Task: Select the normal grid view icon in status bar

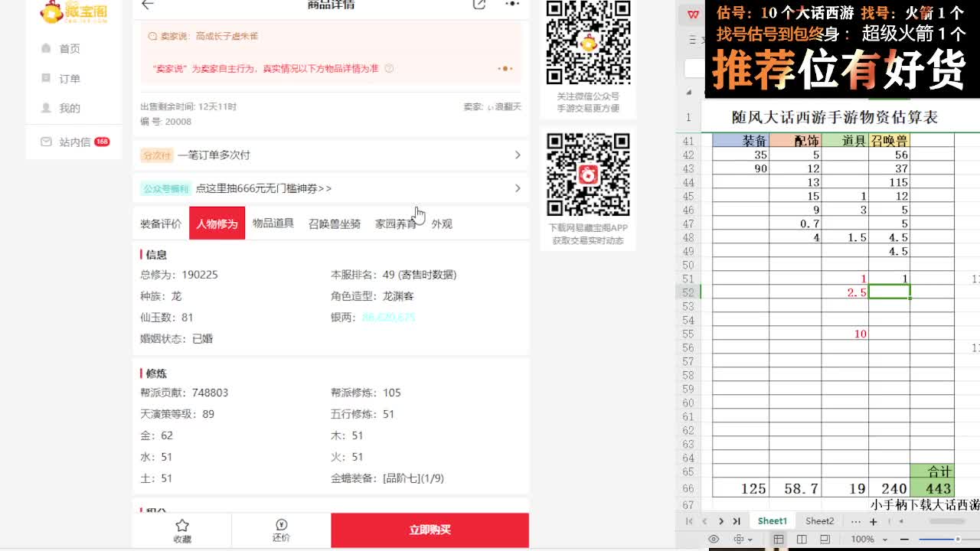Action: 779,539
